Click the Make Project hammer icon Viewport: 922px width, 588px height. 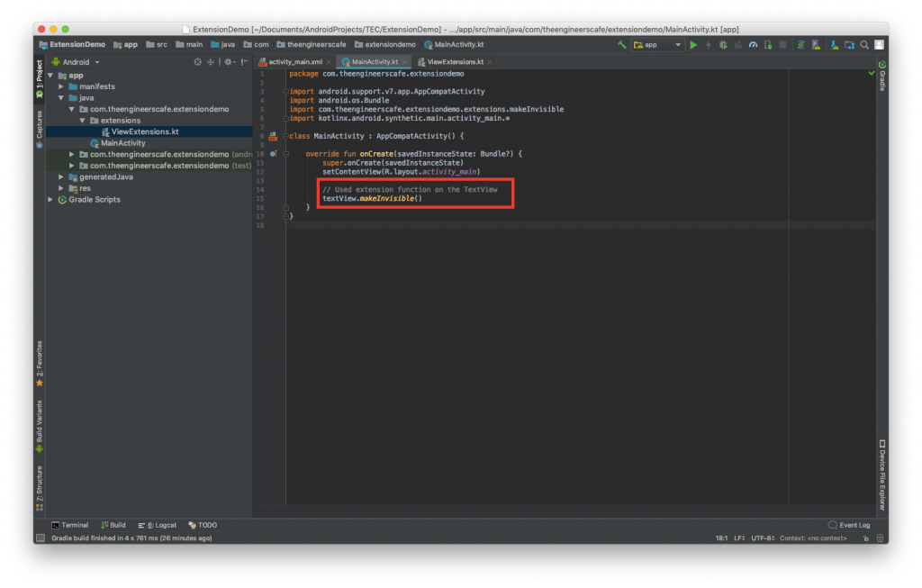click(x=621, y=44)
